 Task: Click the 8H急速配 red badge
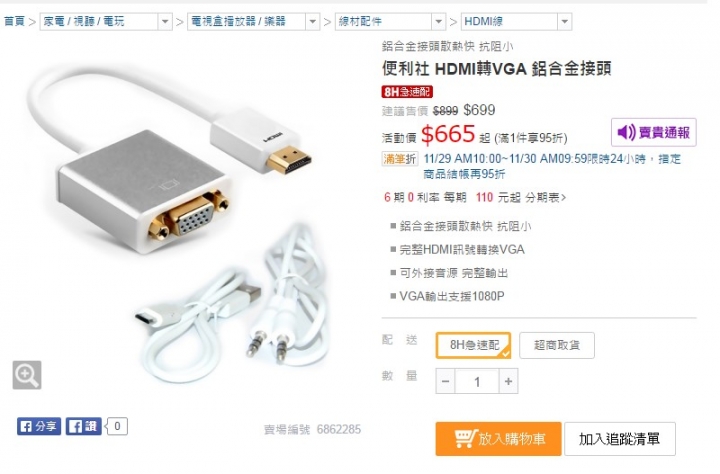tap(407, 91)
